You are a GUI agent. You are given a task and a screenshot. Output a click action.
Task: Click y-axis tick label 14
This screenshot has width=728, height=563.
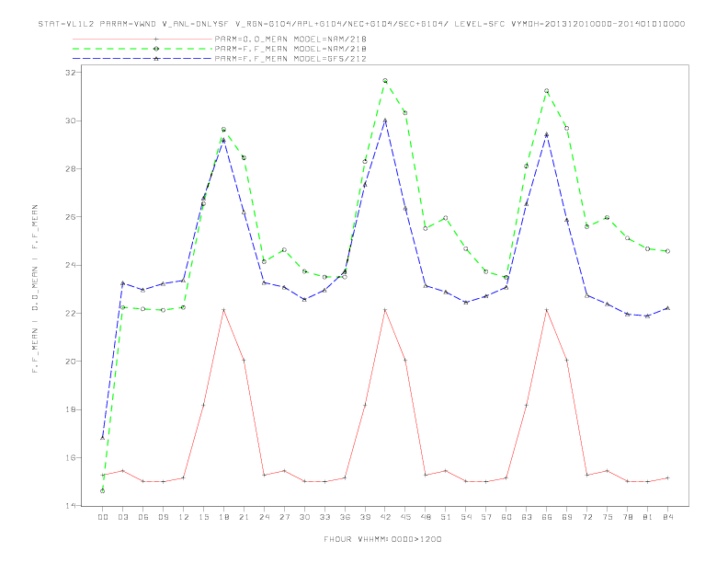[x=70, y=506]
